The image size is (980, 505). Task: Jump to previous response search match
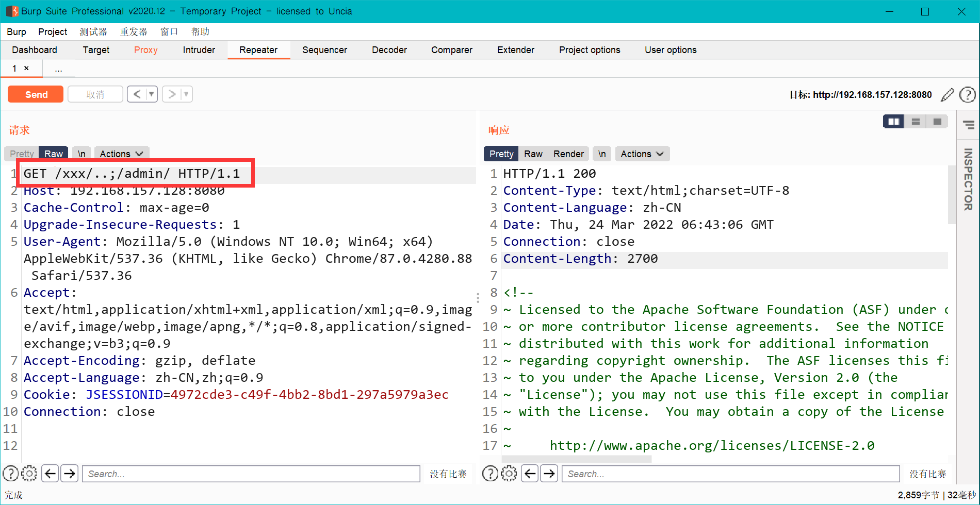click(530, 473)
